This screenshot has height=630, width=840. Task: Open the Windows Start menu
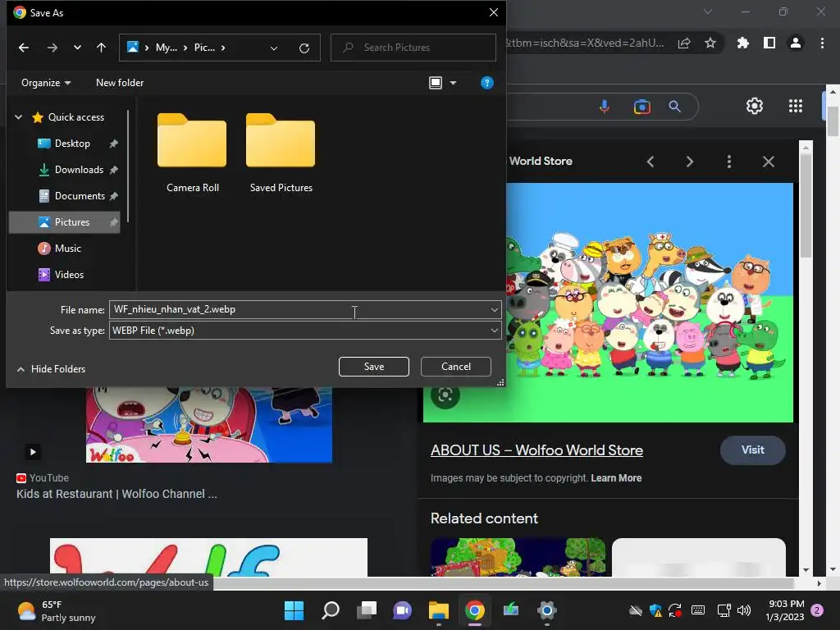(x=294, y=610)
